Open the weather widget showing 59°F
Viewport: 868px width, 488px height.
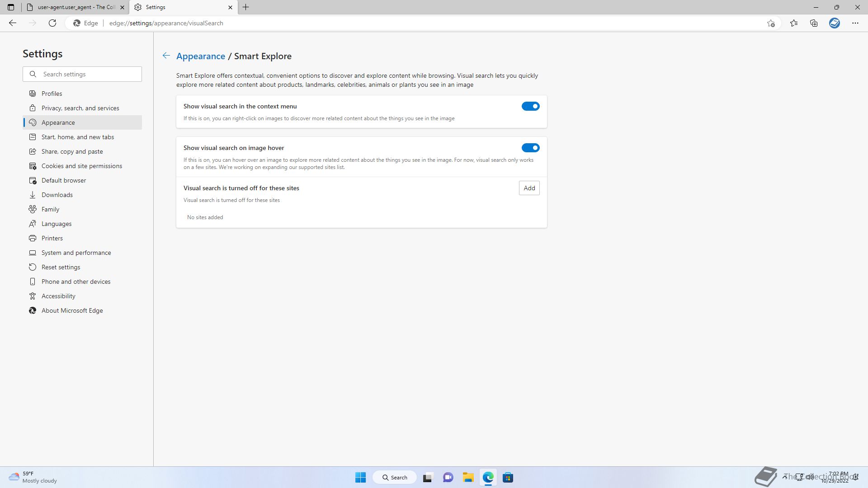pos(33,477)
